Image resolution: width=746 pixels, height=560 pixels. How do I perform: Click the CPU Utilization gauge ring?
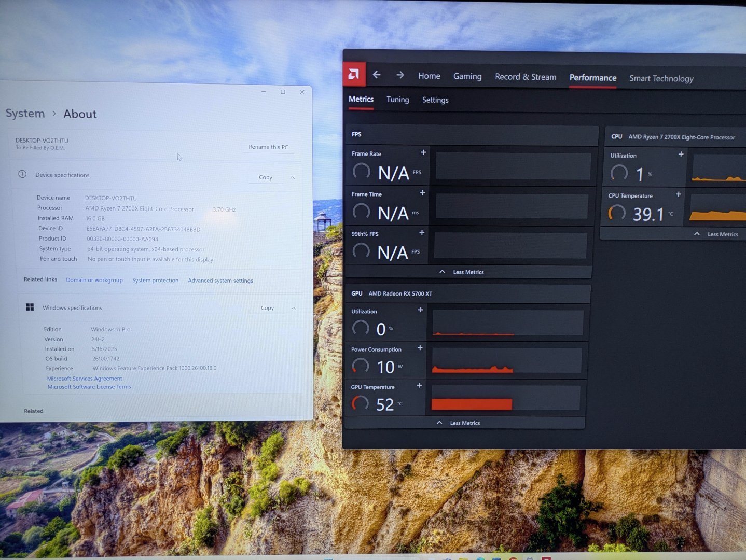point(619,173)
